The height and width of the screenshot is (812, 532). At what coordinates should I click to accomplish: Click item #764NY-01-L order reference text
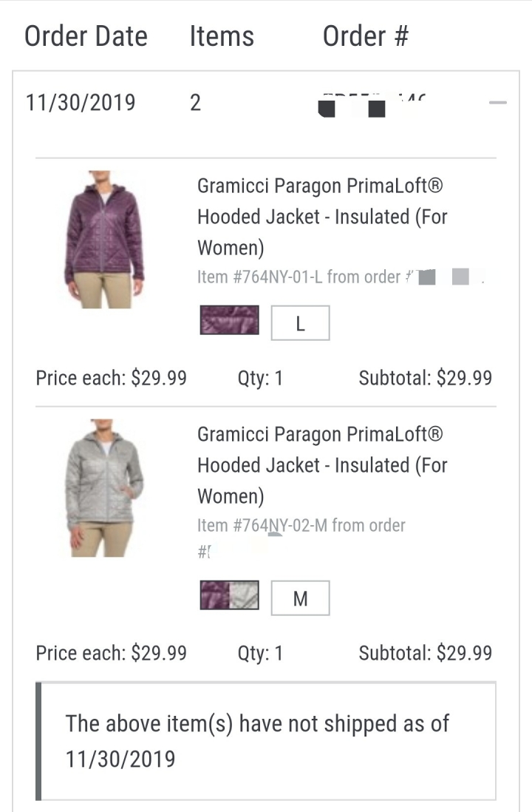(341, 277)
